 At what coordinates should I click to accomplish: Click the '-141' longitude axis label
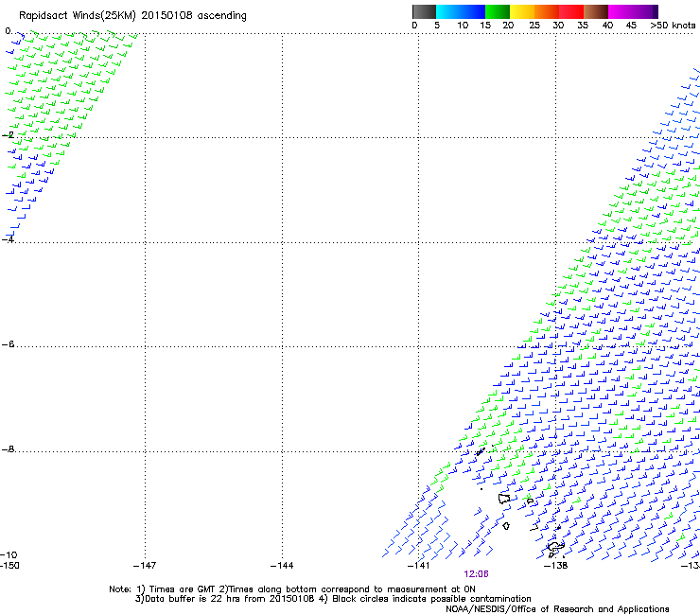(x=419, y=566)
